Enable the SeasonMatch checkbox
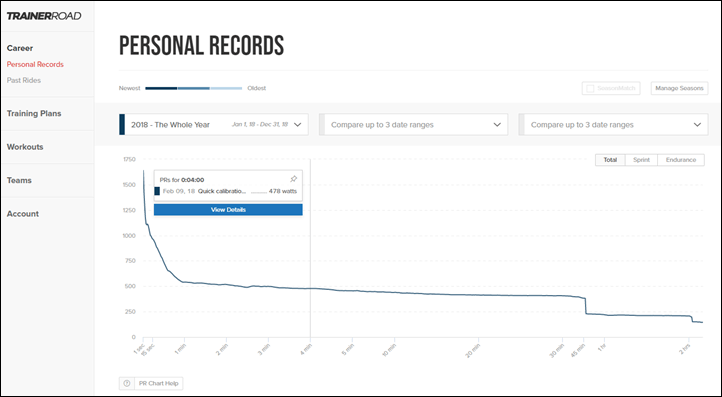This screenshot has width=722, height=397. [590, 88]
